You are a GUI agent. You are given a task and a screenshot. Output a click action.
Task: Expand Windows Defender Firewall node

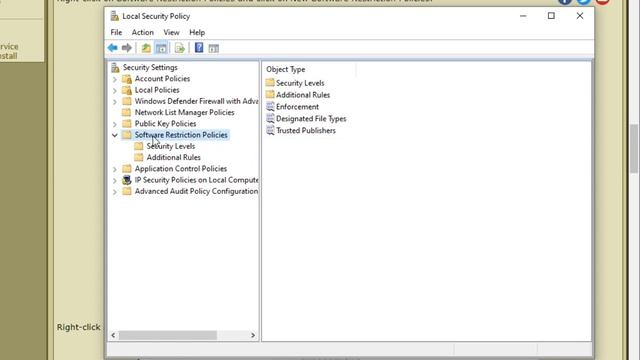115,102
